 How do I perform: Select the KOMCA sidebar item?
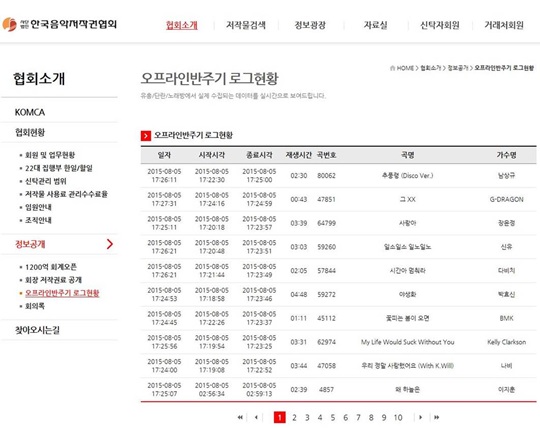(x=30, y=112)
